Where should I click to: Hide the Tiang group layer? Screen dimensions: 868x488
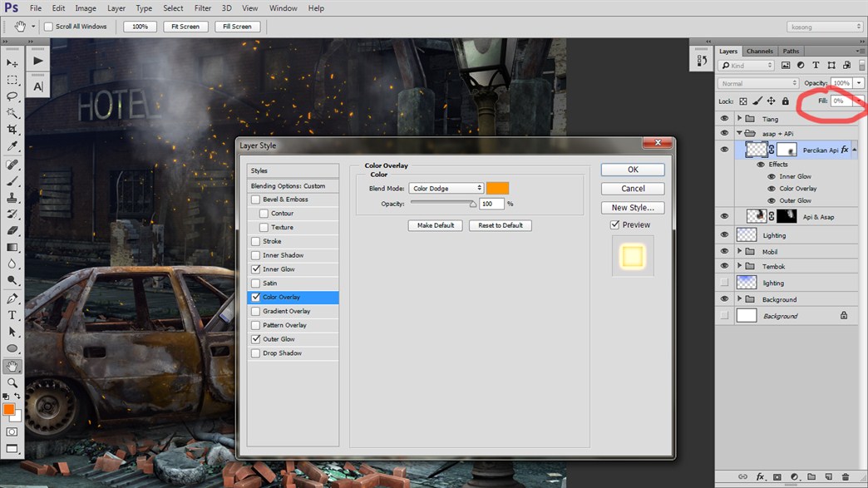(x=725, y=119)
